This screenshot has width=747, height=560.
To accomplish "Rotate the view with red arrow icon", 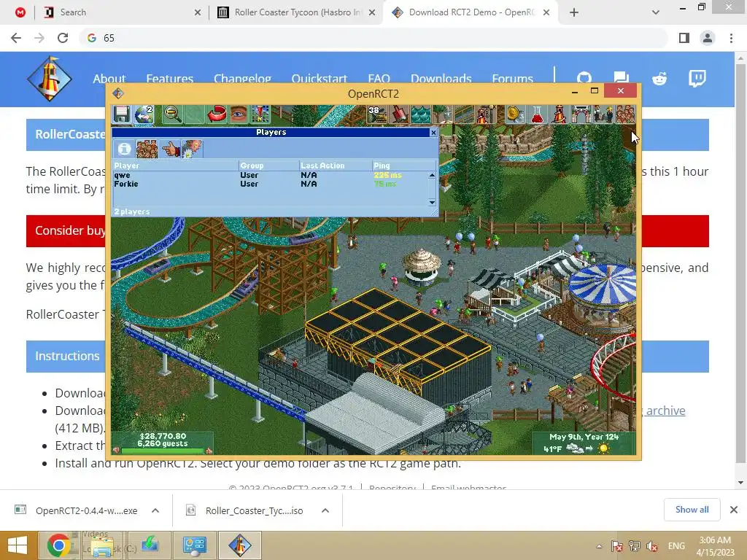I will pyautogui.click(x=216, y=114).
